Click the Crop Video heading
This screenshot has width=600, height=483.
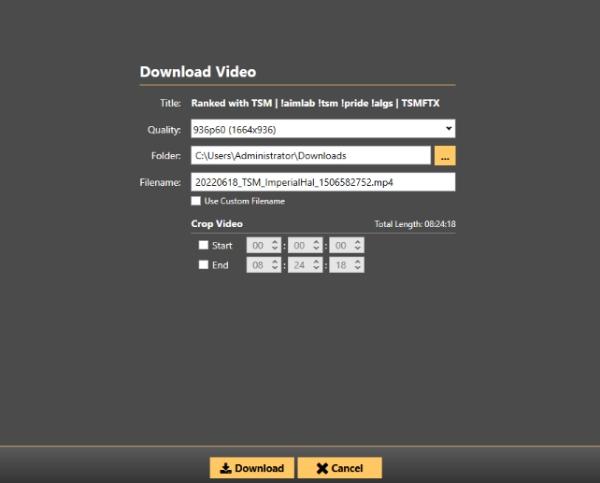217,224
